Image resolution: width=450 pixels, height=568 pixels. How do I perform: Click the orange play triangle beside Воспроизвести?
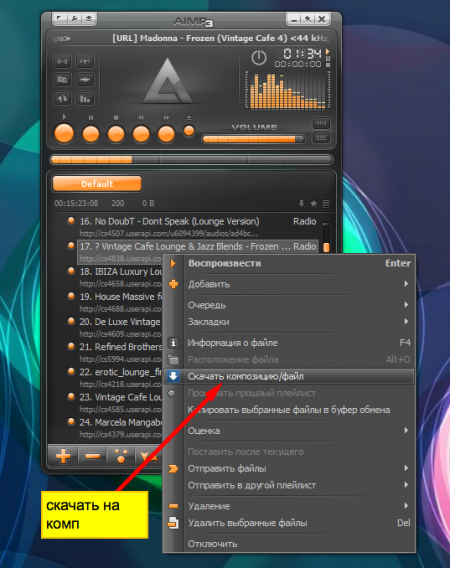pos(173,263)
